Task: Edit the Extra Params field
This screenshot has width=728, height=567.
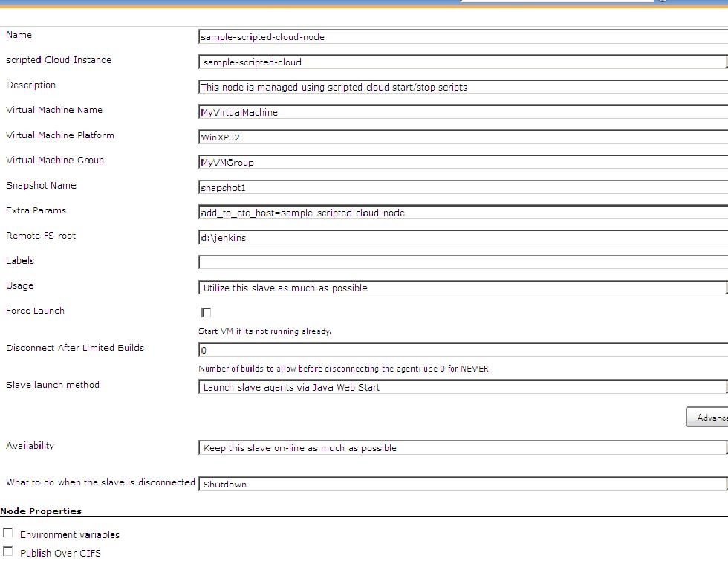Action: [463, 213]
